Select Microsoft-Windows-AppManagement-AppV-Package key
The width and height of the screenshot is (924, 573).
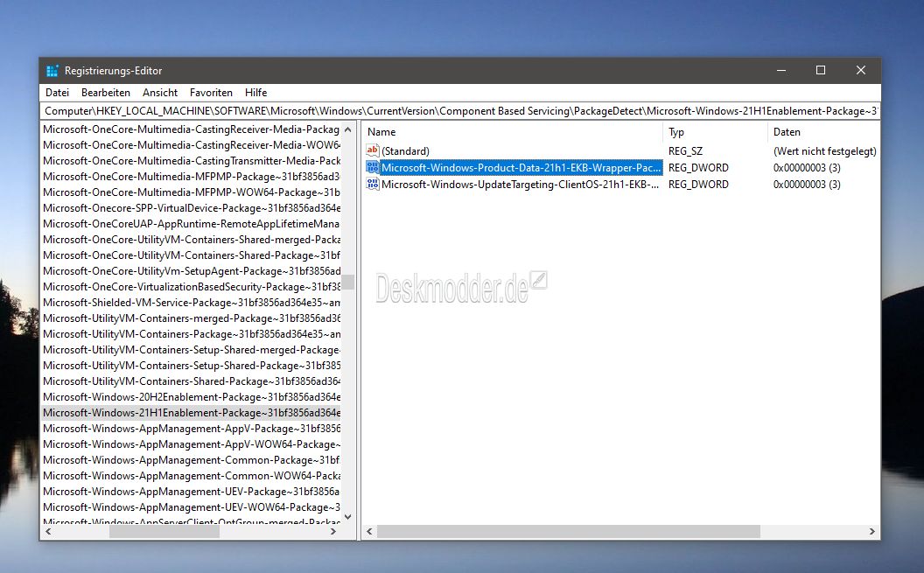(x=192, y=429)
